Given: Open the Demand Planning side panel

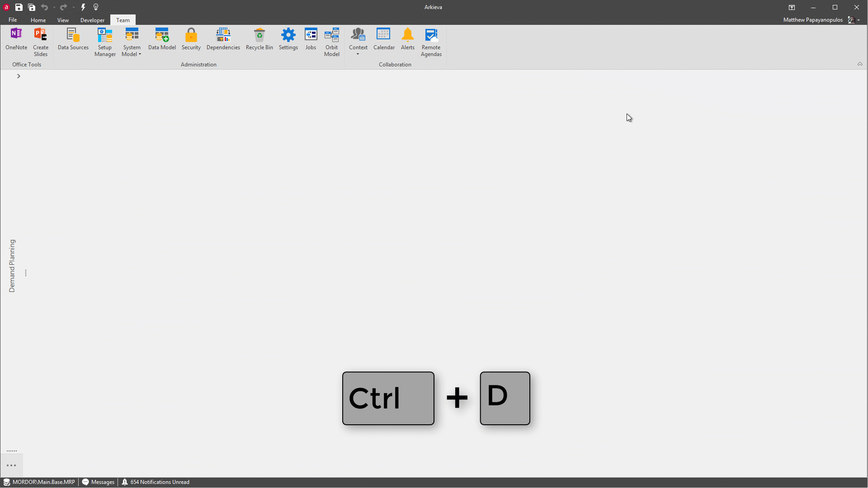Looking at the screenshot, I should [12, 266].
